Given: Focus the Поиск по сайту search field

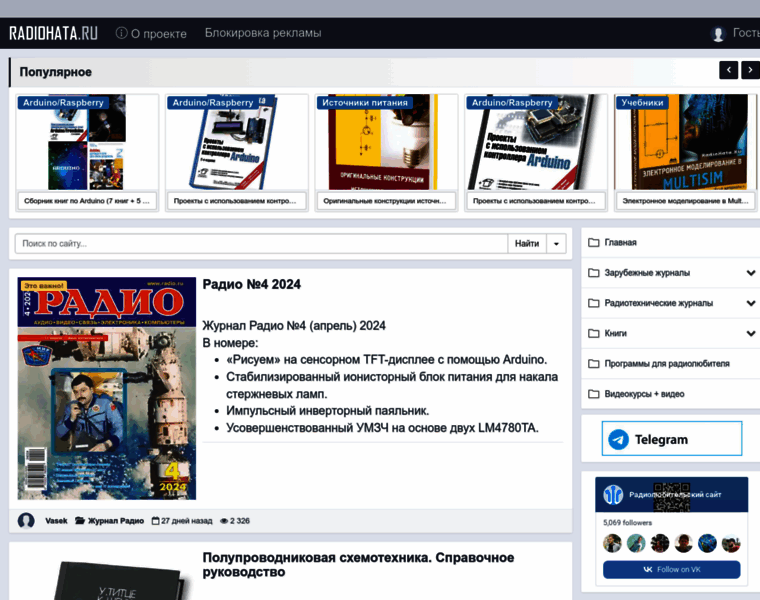Looking at the screenshot, I should coord(261,243).
